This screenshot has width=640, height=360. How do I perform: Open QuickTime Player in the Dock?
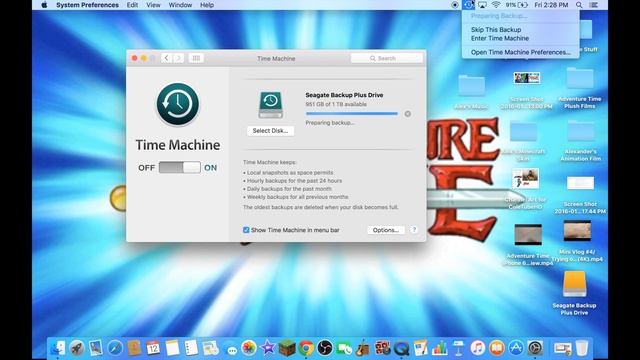[402, 348]
